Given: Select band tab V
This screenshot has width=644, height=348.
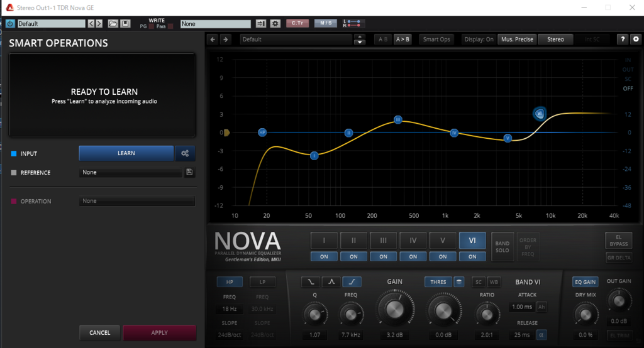Looking at the screenshot, I should pyautogui.click(x=443, y=241).
